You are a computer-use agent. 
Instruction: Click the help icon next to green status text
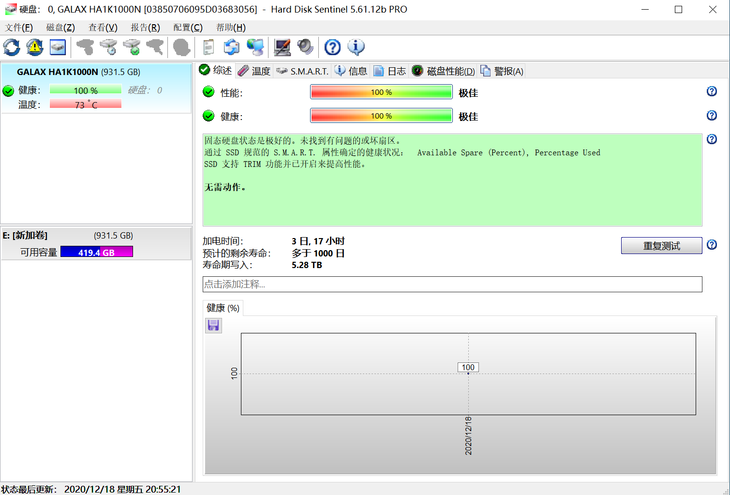(712, 139)
